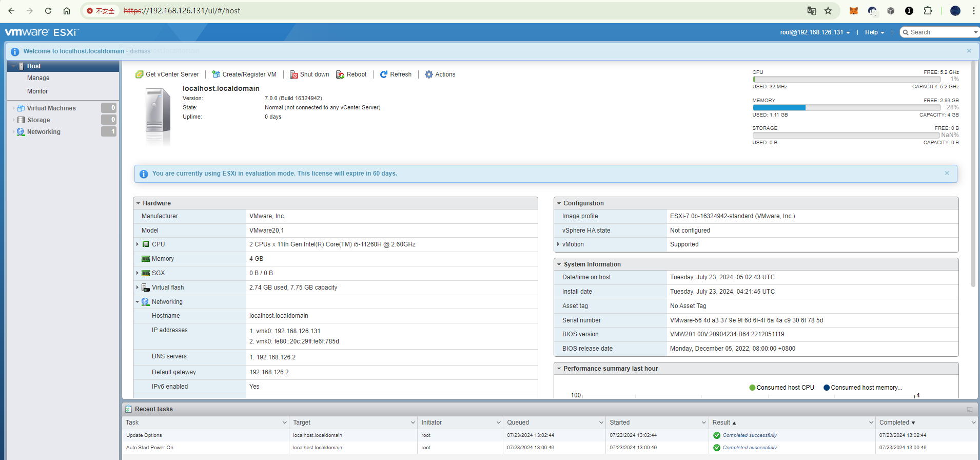The image size is (980, 460).
Task: Click the Create/Register VM icon
Action: (216, 74)
